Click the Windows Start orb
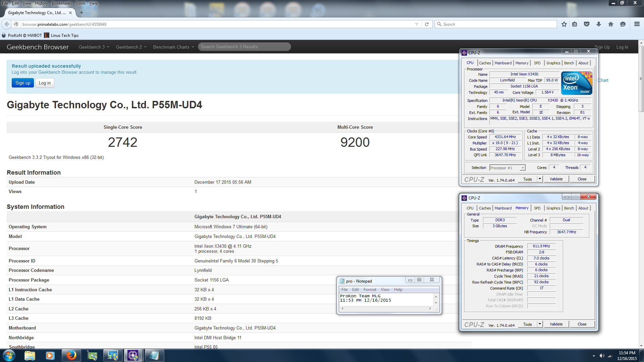Viewport: 644px width, 362px height. 9,355
